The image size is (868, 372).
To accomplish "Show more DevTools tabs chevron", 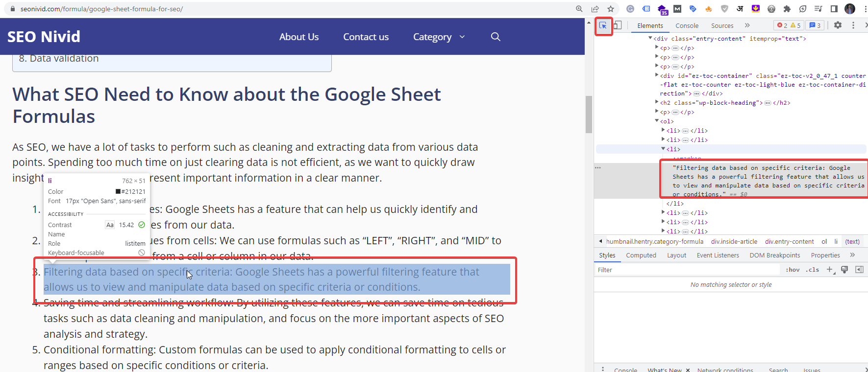I will pos(747,25).
